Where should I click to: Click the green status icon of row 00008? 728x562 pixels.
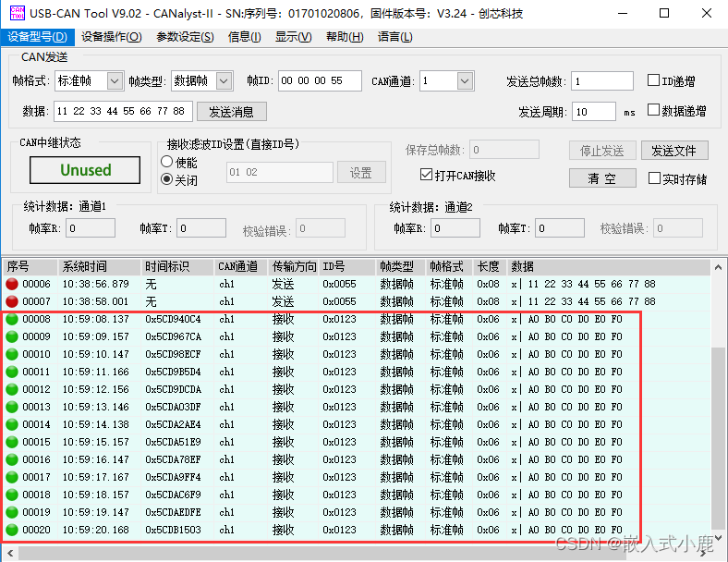tap(12, 319)
